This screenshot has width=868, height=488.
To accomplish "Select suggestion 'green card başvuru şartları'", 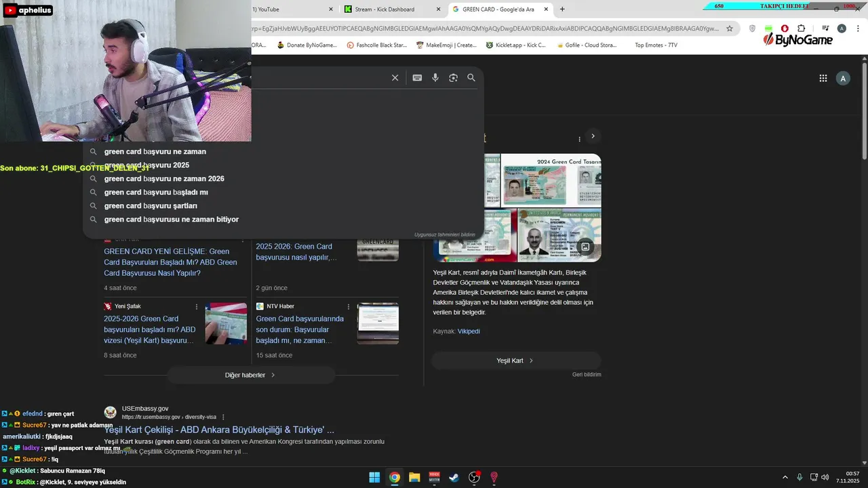I will tap(283, 206).
